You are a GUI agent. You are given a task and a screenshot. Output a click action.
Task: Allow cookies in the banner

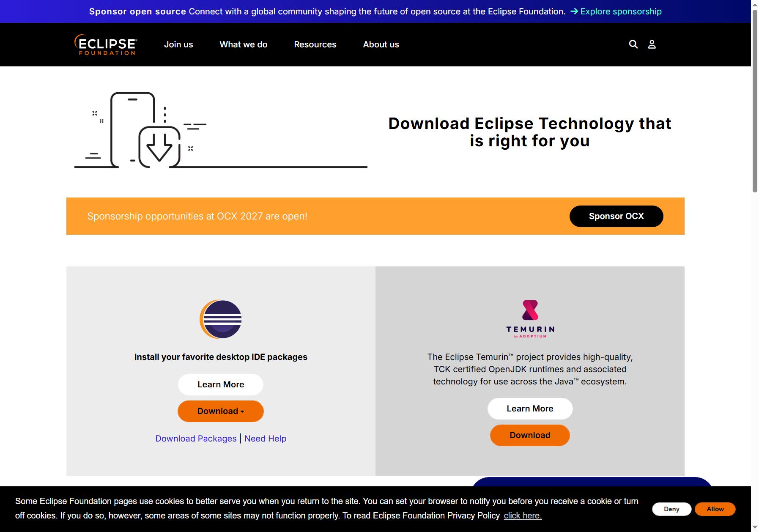[x=715, y=509]
